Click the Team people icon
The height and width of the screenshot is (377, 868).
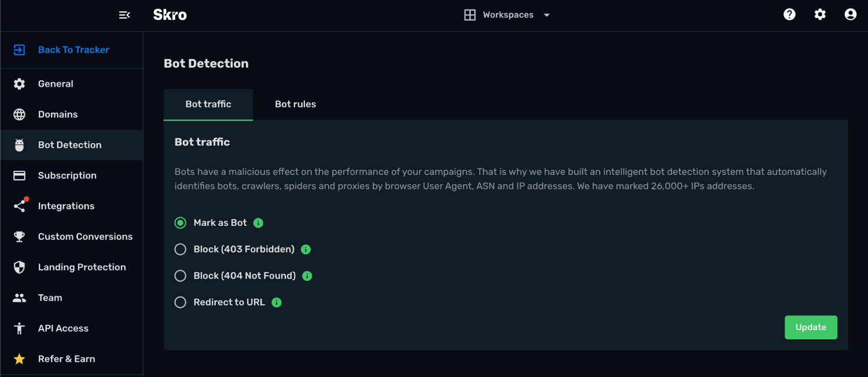[x=19, y=298]
